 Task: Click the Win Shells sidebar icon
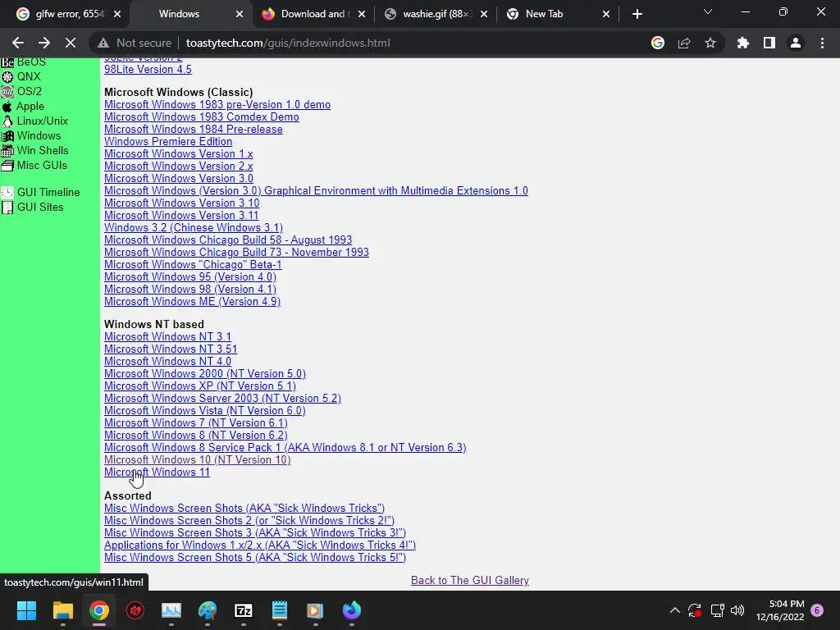(7, 151)
